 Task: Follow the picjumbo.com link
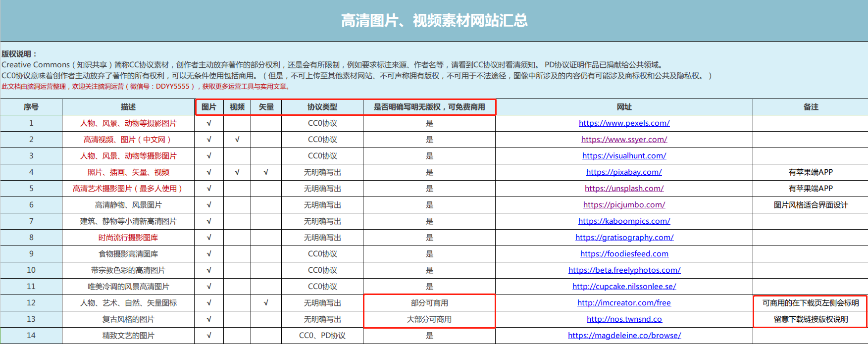[x=624, y=205]
